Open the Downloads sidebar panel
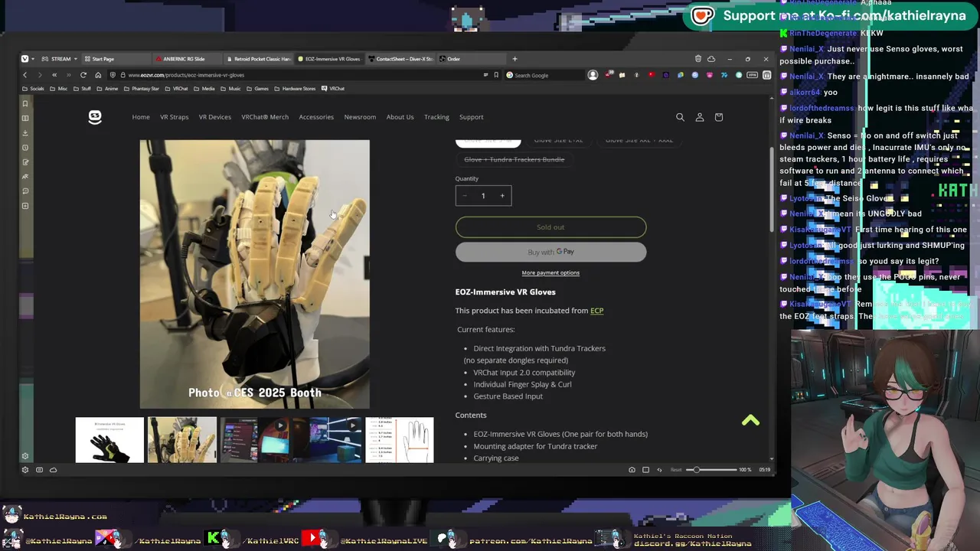The image size is (980, 551). [x=25, y=132]
